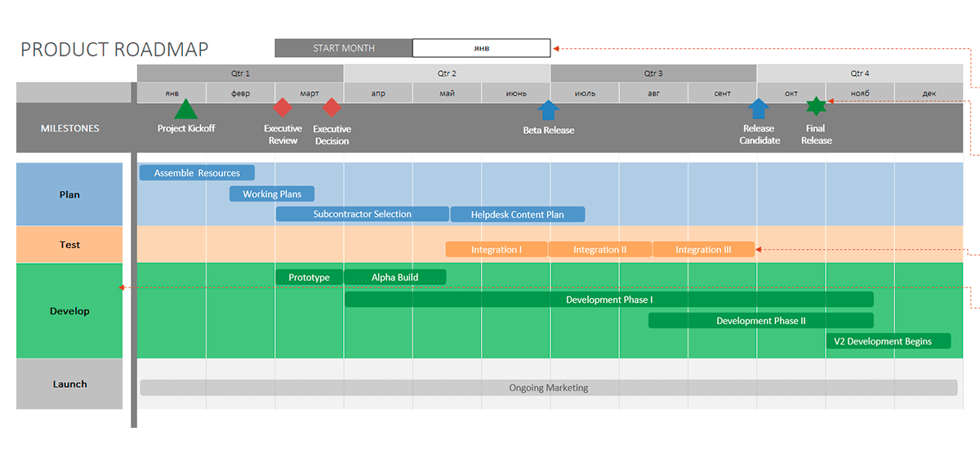The height and width of the screenshot is (449, 980).
Task: Click the START MONTH input cell
Action: [481, 48]
